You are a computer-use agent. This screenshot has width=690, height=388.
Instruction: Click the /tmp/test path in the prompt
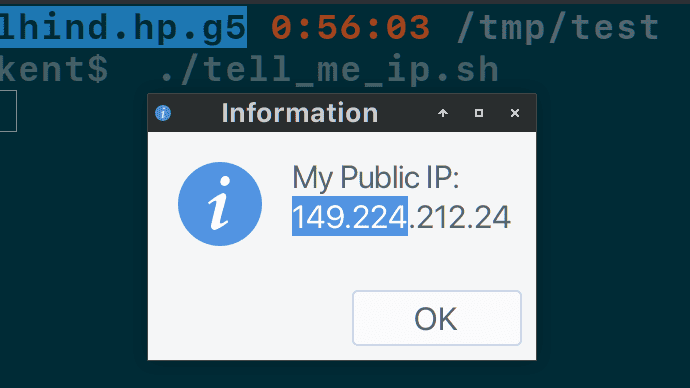[558, 27]
